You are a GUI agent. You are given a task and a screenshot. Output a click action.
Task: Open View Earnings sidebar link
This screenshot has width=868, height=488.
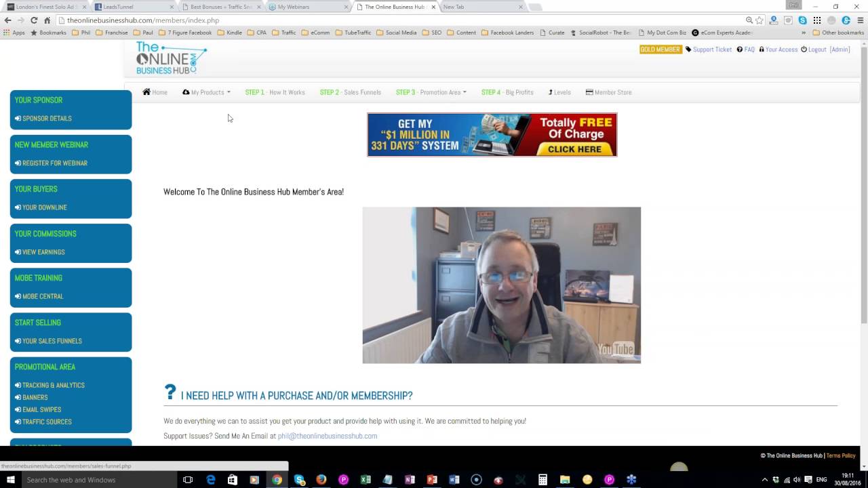point(39,252)
